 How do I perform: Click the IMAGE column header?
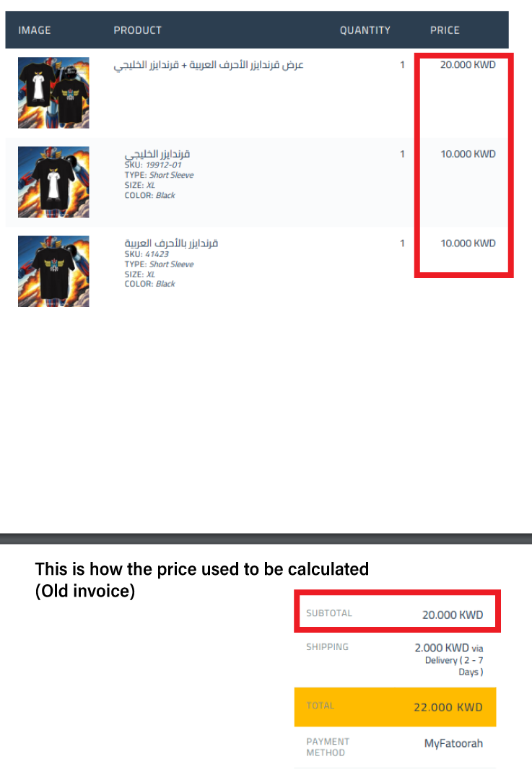click(x=35, y=30)
